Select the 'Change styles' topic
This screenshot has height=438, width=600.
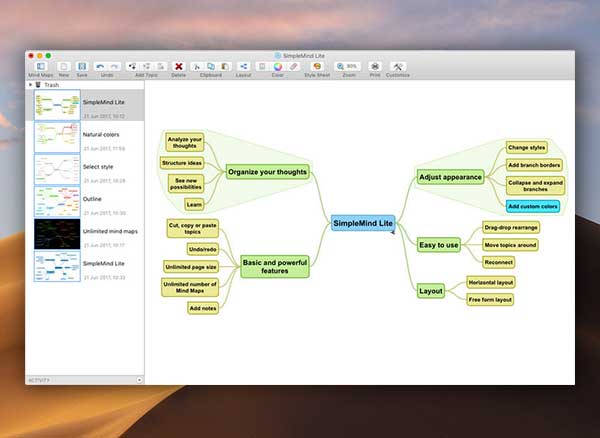click(527, 148)
